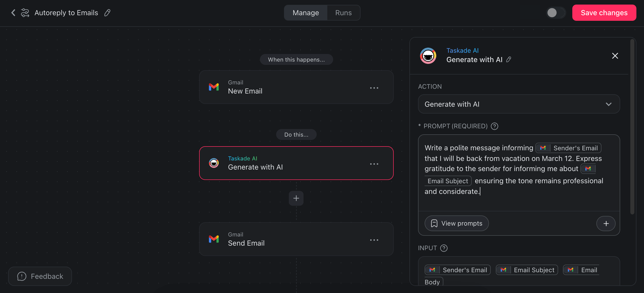
Task: Enable the workflow toggle in the top bar
Action: click(556, 13)
